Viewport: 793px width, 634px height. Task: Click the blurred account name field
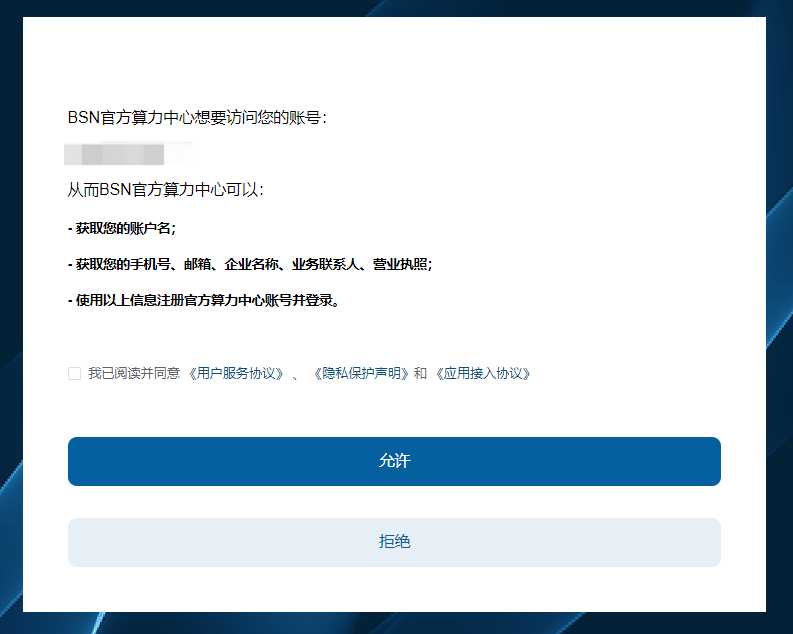coord(128,154)
